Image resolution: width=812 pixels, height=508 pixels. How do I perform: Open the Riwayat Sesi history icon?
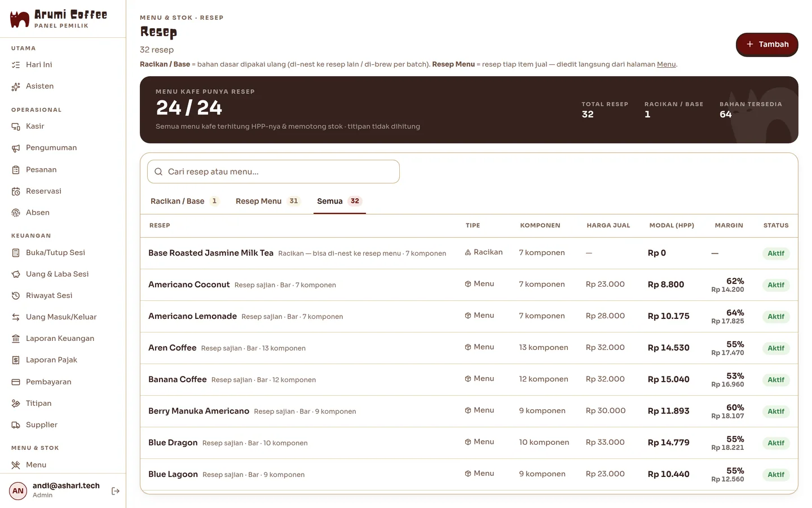tap(16, 296)
